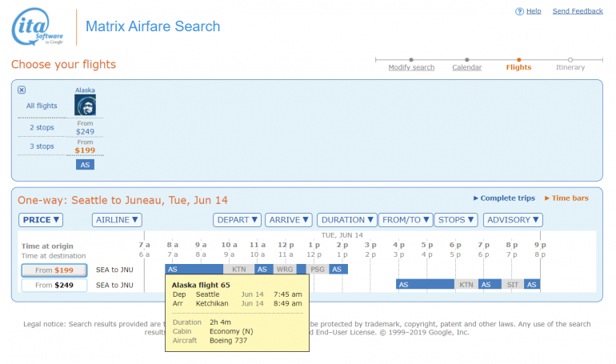Close the airline filter panel

(x=22, y=90)
